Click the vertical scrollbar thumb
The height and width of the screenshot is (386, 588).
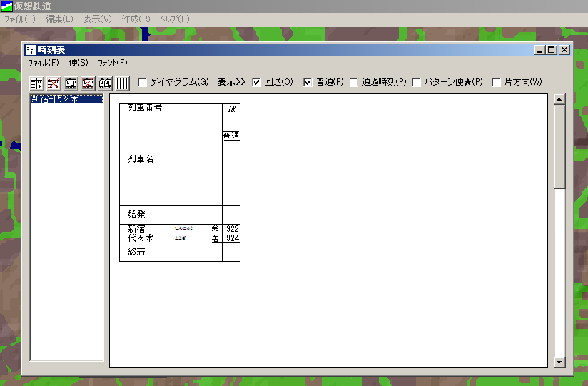point(559,147)
